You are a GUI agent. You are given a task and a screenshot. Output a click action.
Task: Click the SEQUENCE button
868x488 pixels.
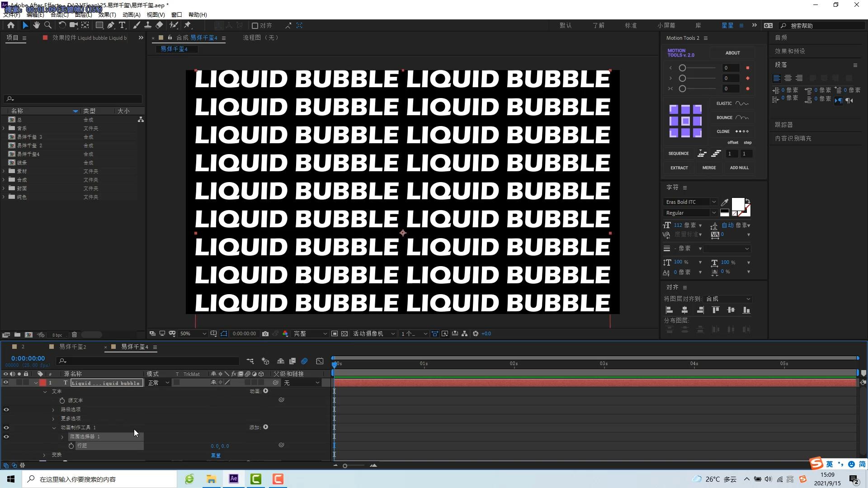679,154
